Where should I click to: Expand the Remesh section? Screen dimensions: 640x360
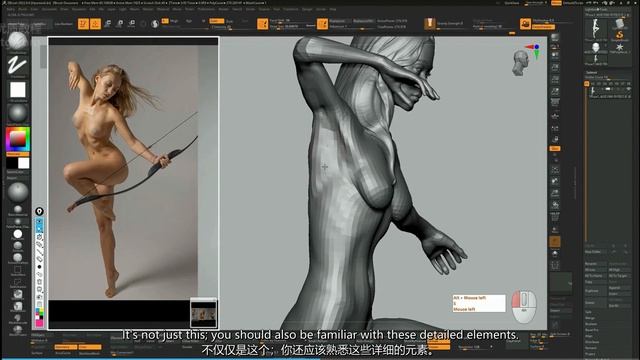point(590,348)
